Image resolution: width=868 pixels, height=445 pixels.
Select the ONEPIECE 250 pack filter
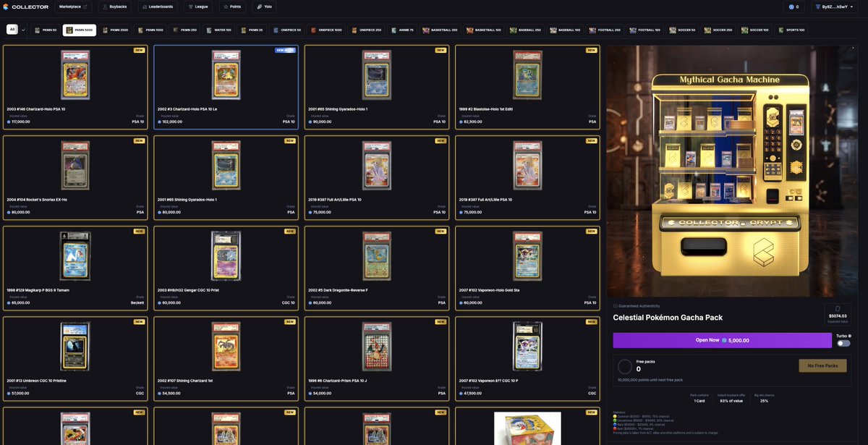pyautogui.click(x=367, y=30)
